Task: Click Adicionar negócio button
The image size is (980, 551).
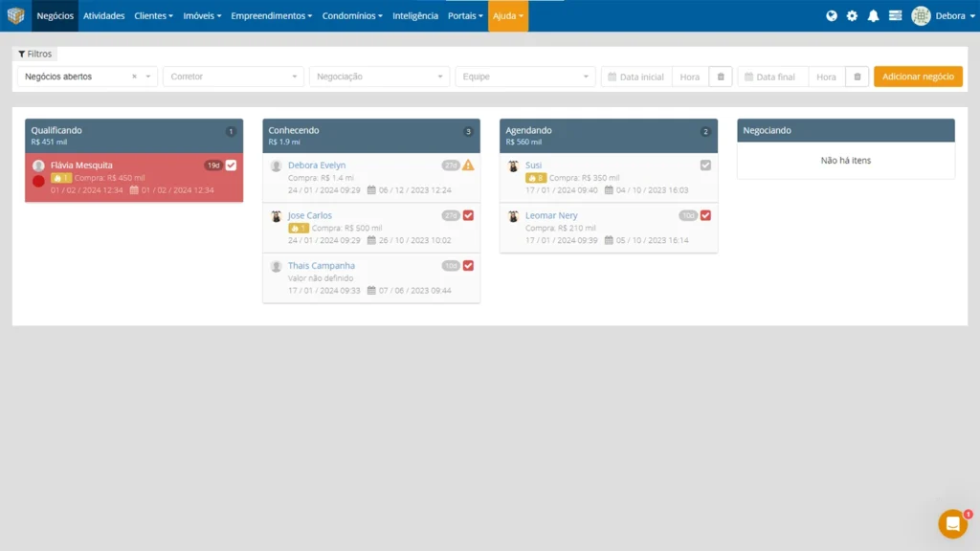Action: 918,77
